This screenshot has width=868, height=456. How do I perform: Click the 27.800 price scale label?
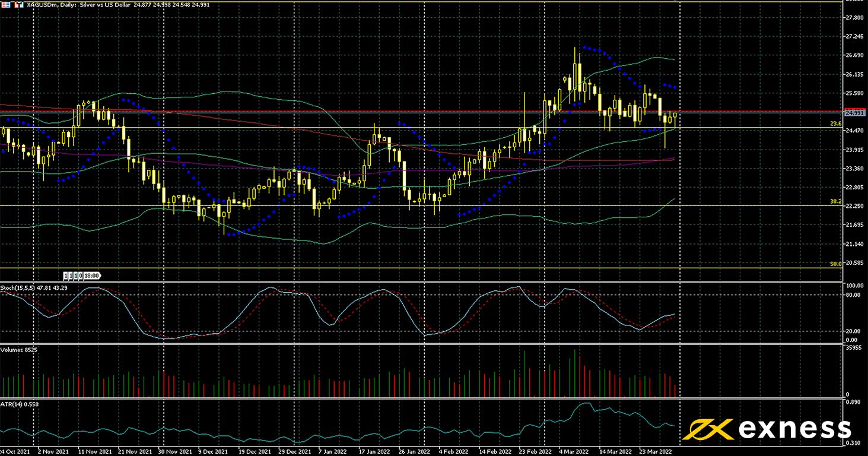click(855, 18)
